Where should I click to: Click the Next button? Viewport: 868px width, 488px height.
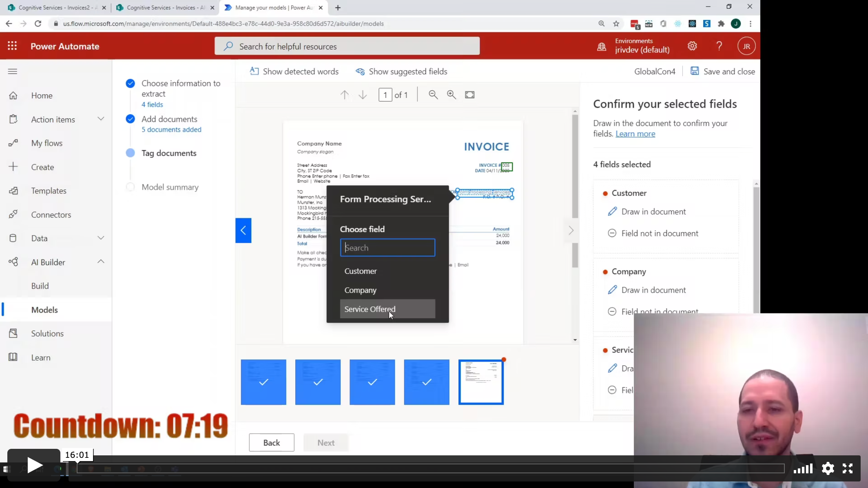pos(326,442)
